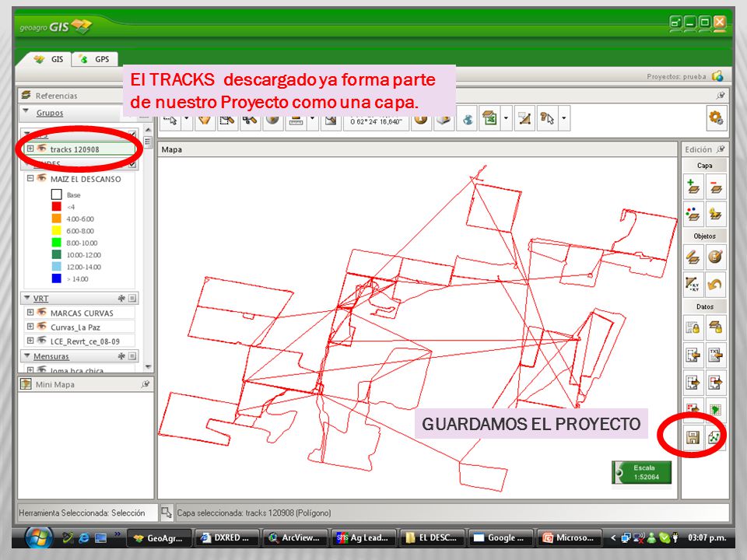Viewport: 747px width, 560px height.
Task: Toggle visibility eye of tracks 120908
Action: (41, 149)
